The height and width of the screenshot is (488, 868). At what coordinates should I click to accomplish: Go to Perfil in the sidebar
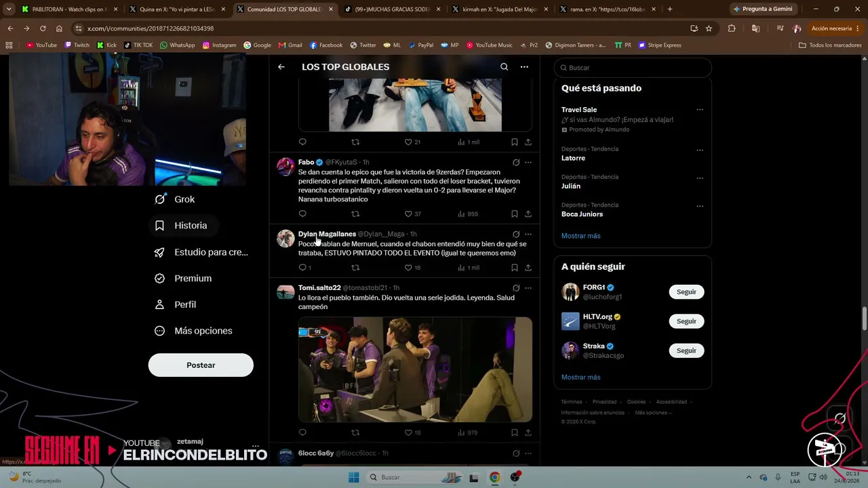(176, 305)
